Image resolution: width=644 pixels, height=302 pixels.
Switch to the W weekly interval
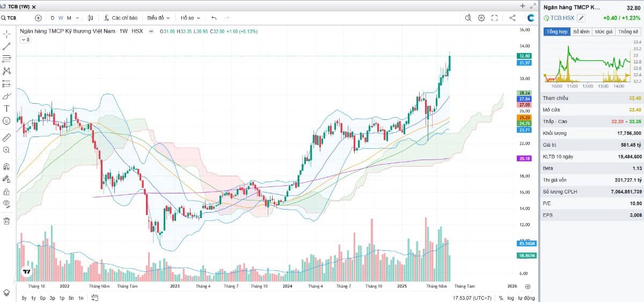point(61,18)
